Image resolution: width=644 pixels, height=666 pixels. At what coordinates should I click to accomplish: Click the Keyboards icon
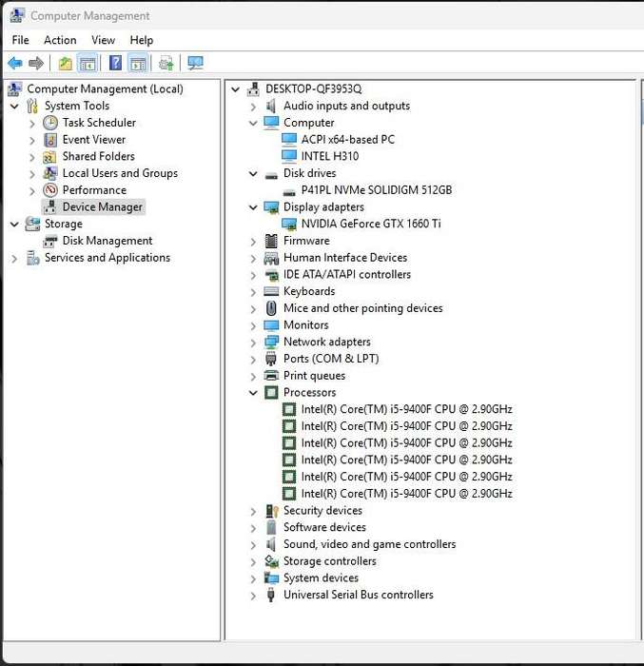click(271, 291)
